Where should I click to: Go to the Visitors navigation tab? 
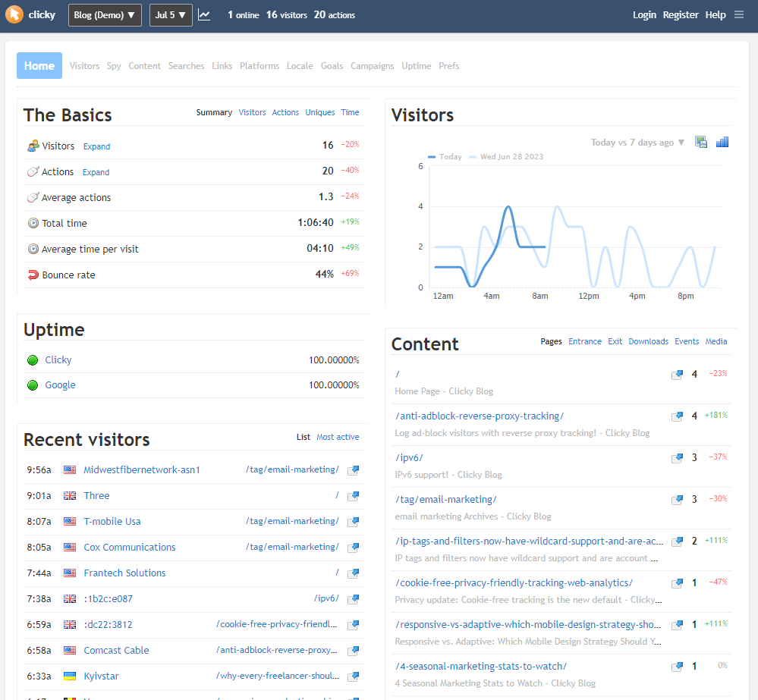point(84,66)
